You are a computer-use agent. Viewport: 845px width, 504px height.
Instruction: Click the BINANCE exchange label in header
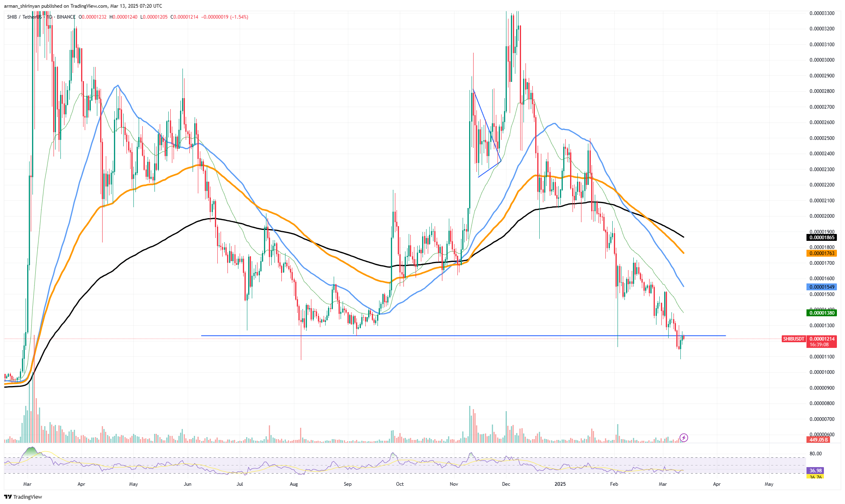tap(66, 17)
